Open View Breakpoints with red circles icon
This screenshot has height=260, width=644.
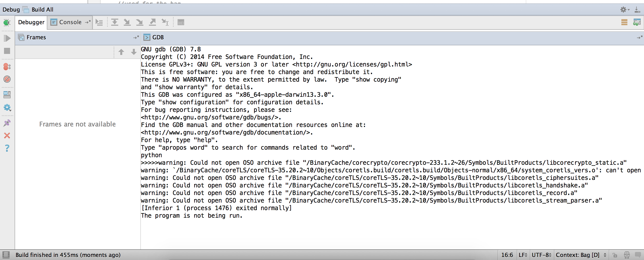click(7, 67)
